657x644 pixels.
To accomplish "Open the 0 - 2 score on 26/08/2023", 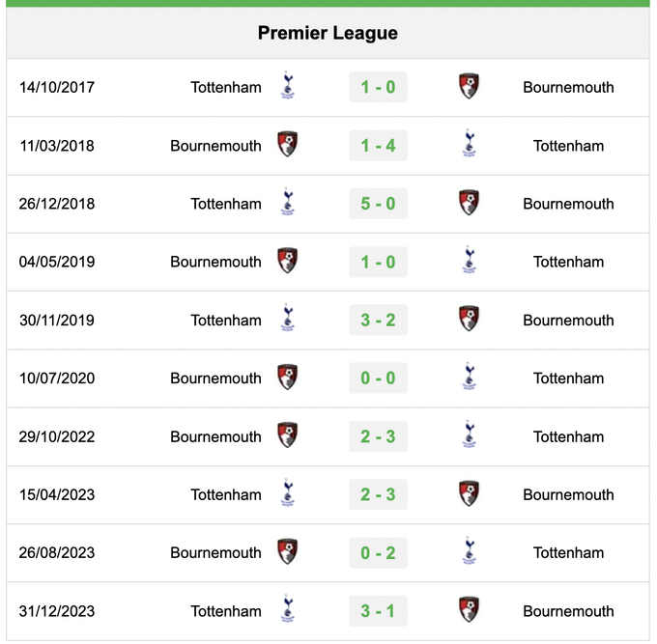I will (378, 552).
